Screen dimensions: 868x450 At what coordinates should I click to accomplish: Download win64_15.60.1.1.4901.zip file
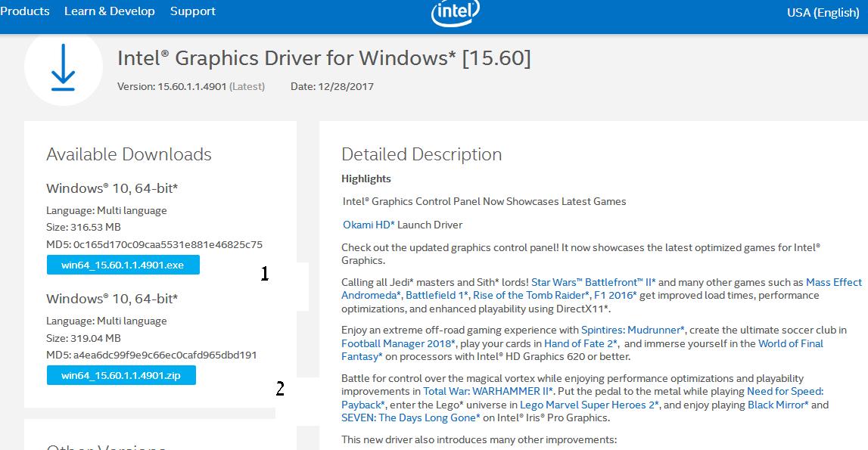pos(121,375)
